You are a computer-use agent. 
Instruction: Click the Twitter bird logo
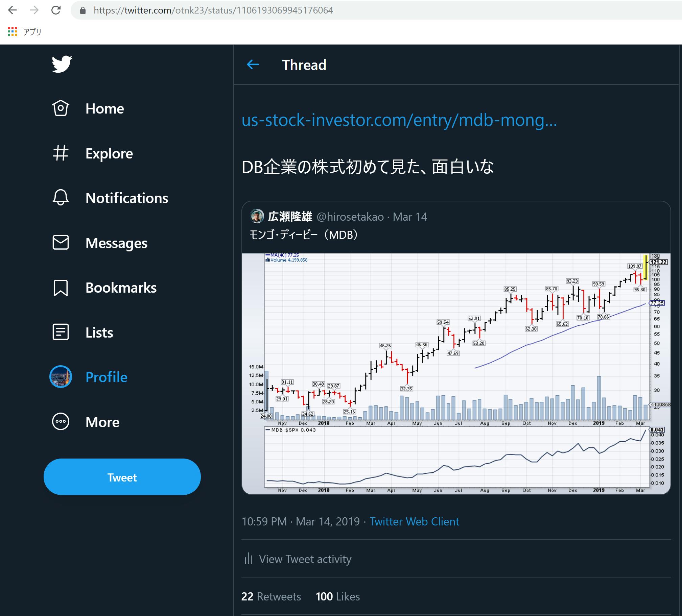(62, 64)
